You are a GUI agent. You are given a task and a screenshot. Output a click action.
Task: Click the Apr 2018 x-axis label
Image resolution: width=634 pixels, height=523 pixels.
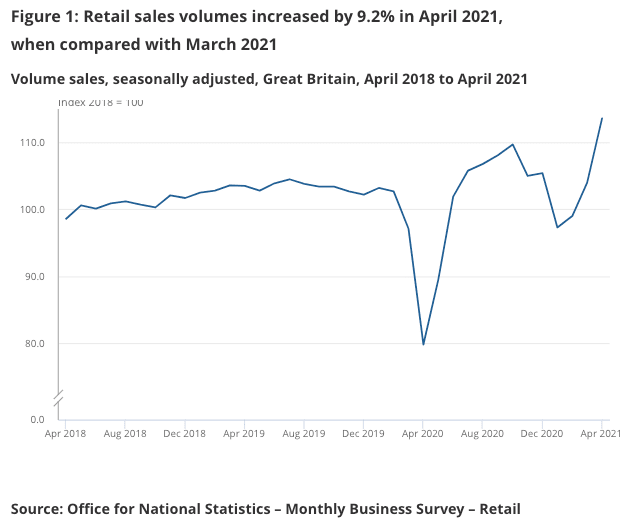coord(66,434)
